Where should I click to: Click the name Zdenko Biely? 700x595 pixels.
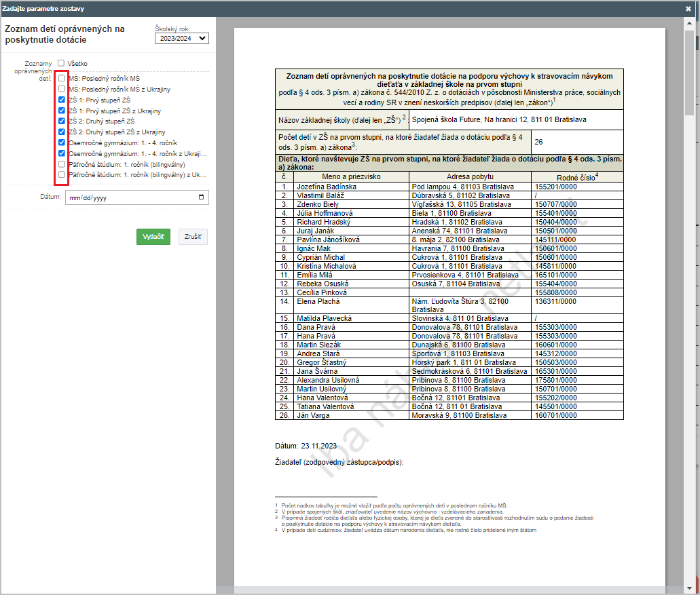(x=318, y=204)
